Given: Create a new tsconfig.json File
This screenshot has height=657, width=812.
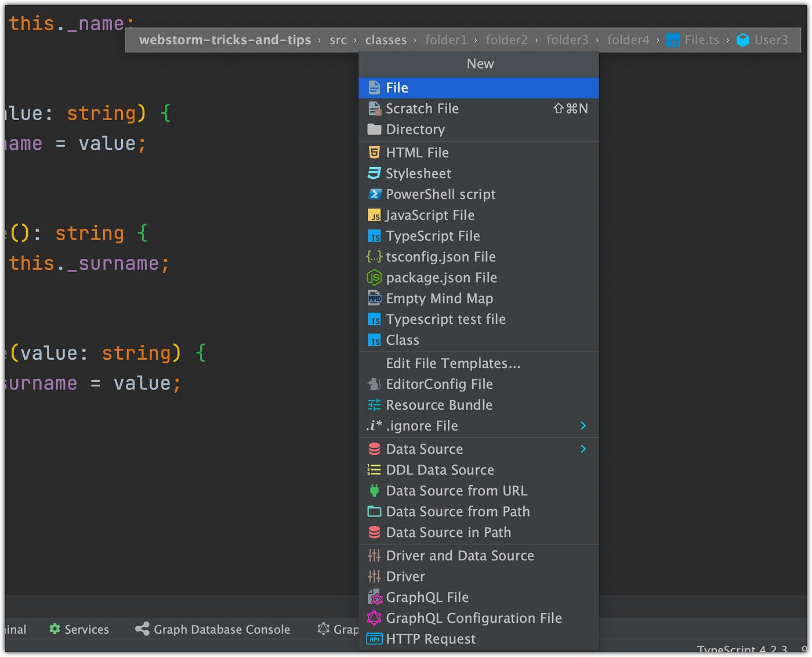Looking at the screenshot, I should [441, 257].
